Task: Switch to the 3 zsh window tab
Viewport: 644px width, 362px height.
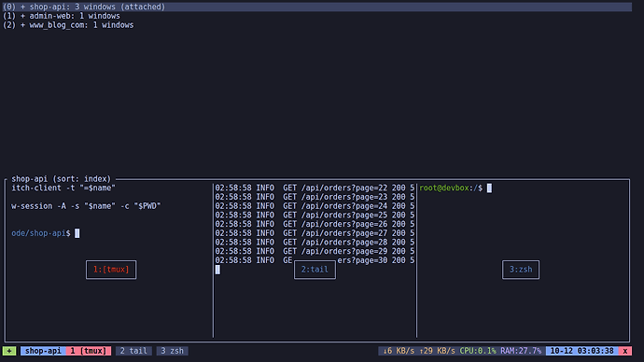Action: coord(172,351)
